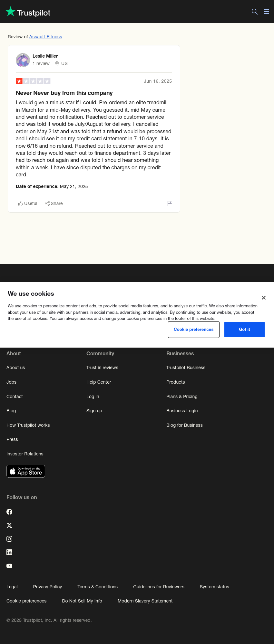Click Log in in footer

pyautogui.click(x=93, y=397)
